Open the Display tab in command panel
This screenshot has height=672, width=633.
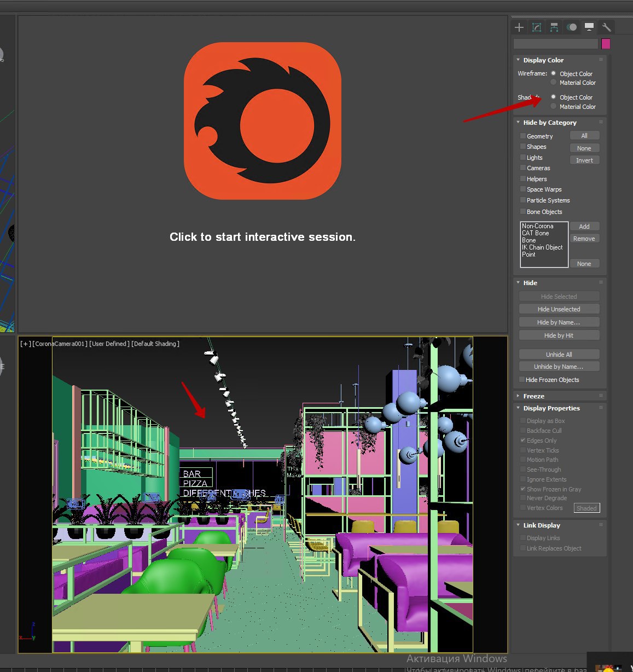click(x=589, y=27)
